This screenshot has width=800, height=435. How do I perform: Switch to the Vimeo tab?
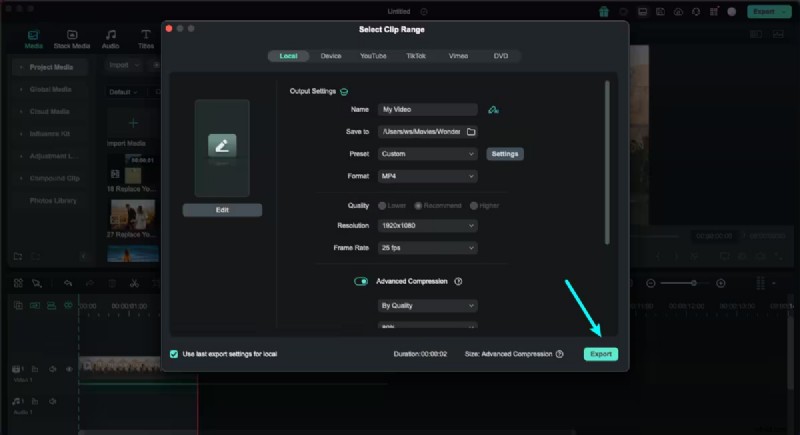pos(458,56)
